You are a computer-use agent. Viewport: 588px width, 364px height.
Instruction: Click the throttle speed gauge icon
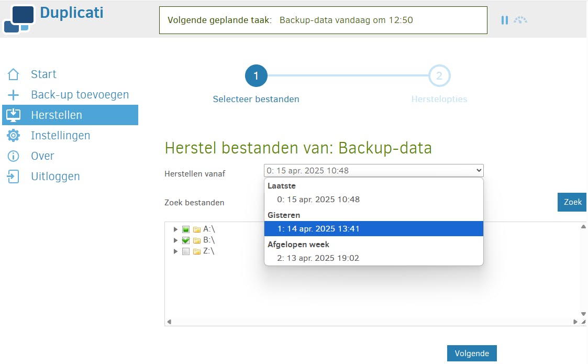point(520,20)
